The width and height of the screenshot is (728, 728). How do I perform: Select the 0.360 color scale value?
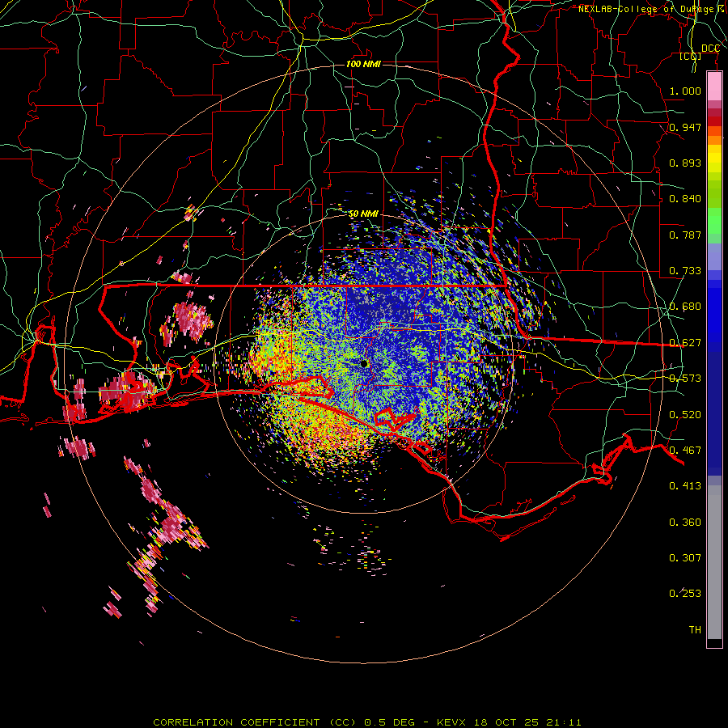(685, 523)
